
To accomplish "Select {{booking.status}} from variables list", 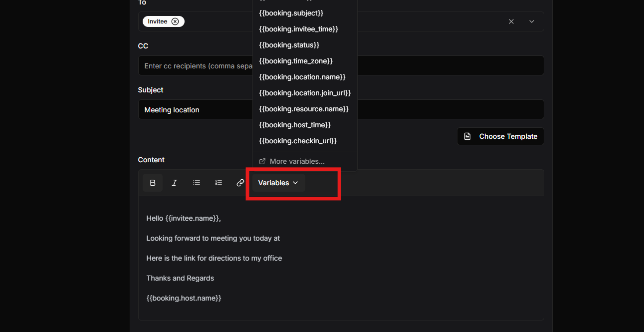I will point(289,45).
